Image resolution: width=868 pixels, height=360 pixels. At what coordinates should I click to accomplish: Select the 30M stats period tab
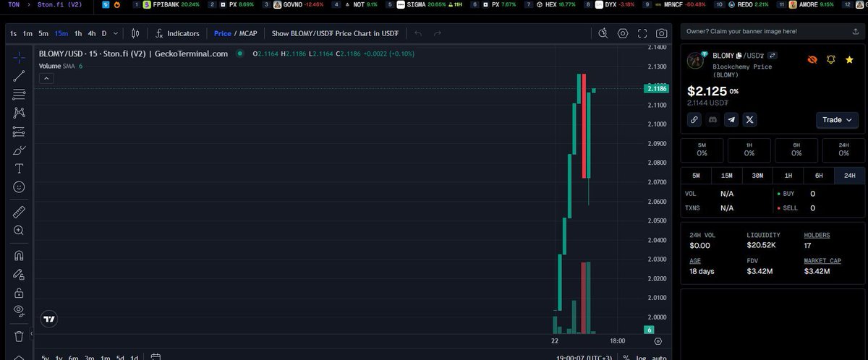point(757,176)
